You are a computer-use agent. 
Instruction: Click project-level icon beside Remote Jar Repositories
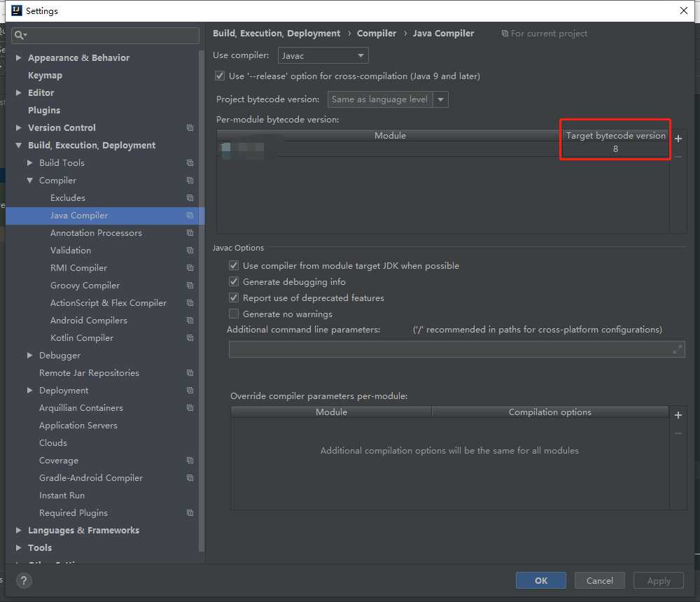pos(190,373)
